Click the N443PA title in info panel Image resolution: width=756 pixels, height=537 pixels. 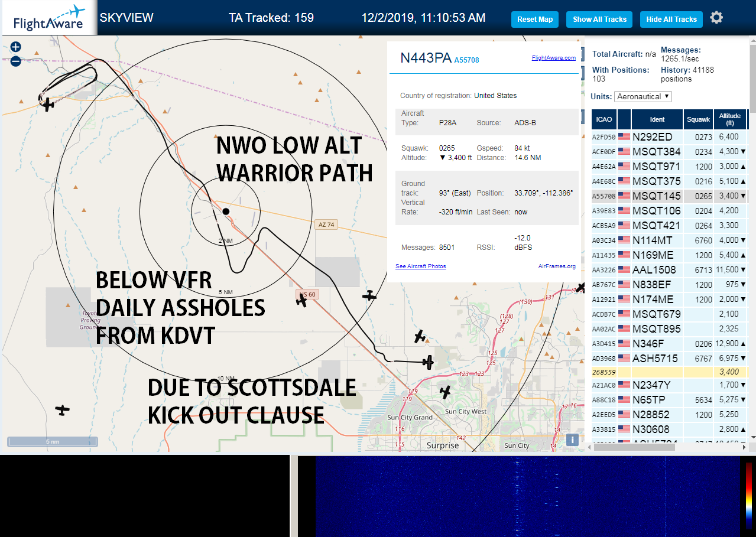(x=426, y=57)
